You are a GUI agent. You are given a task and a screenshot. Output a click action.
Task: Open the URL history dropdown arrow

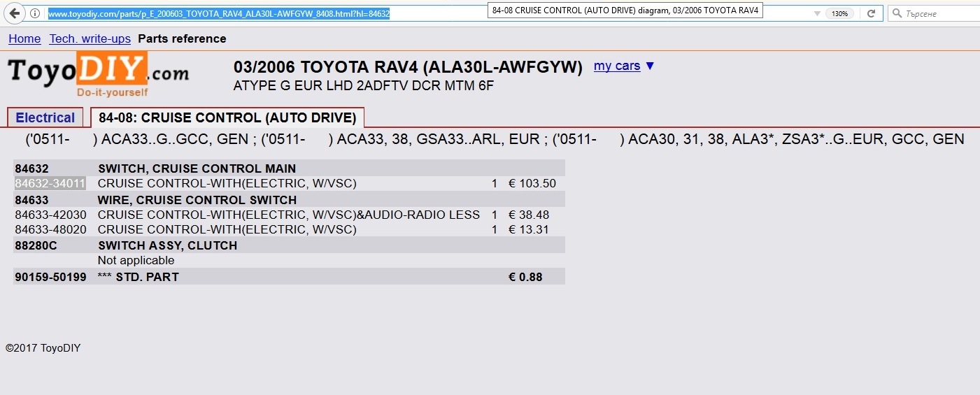tap(817, 13)
